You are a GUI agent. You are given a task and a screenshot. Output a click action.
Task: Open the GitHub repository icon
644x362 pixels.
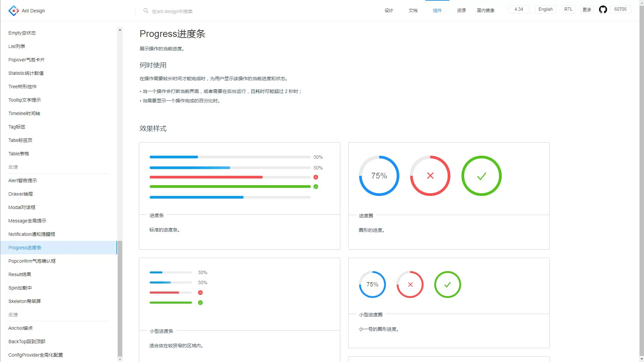tap(603, 9)
